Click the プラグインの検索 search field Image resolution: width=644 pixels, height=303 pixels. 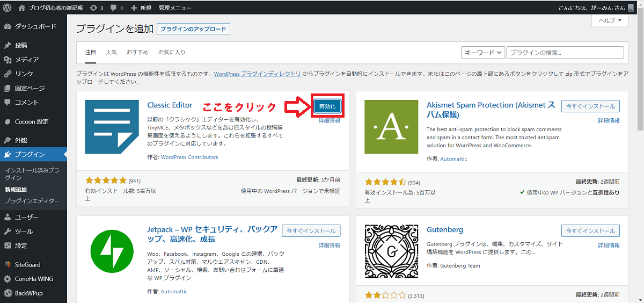click(x=565, y=52)
